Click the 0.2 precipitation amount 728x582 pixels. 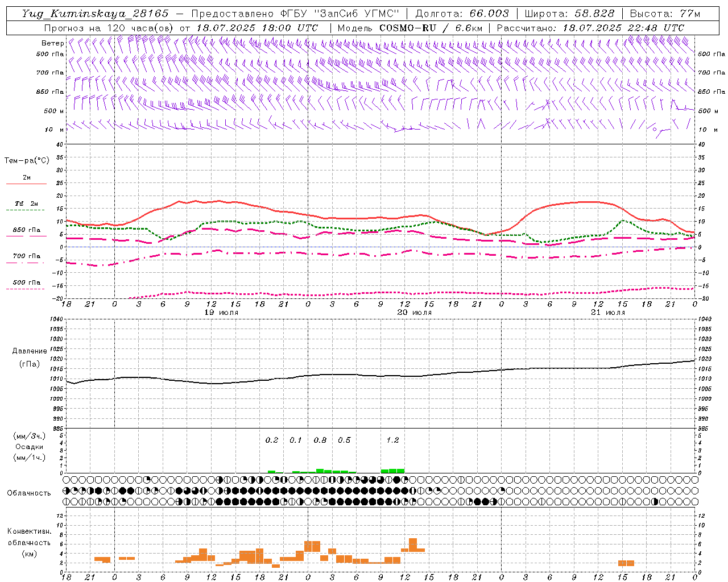(x=272, y=440)
